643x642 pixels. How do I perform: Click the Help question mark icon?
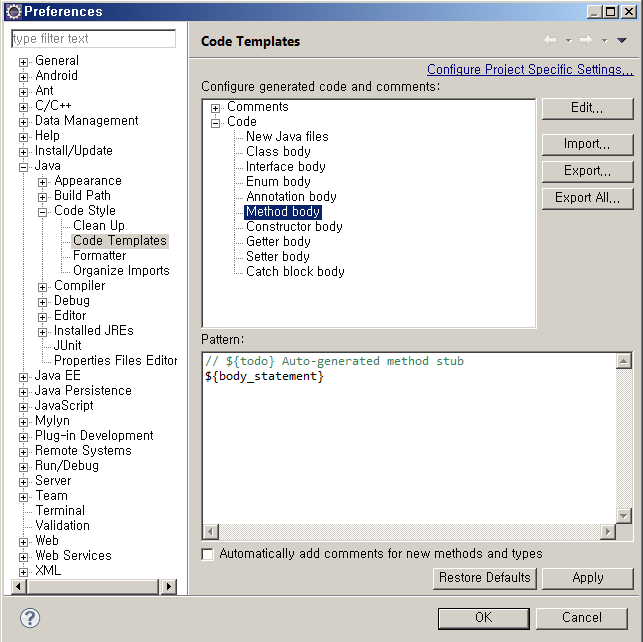pyautogui.click(x=30, y=618)
